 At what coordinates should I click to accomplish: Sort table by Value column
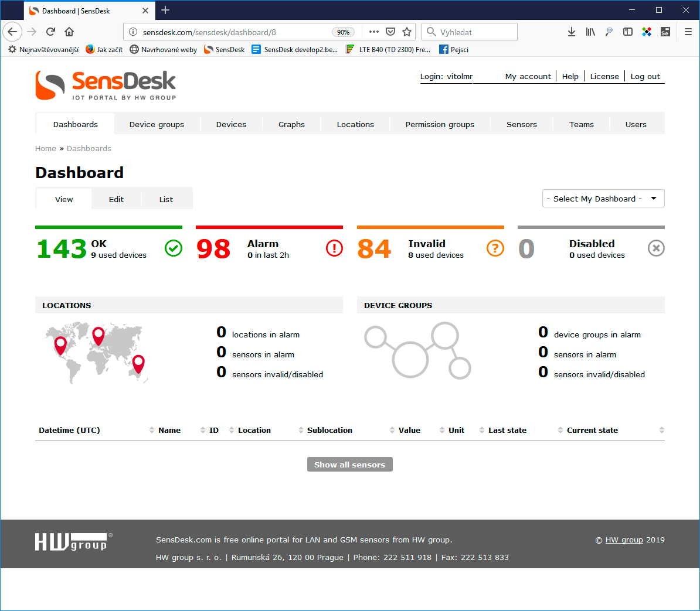click(x=409, y=430)
